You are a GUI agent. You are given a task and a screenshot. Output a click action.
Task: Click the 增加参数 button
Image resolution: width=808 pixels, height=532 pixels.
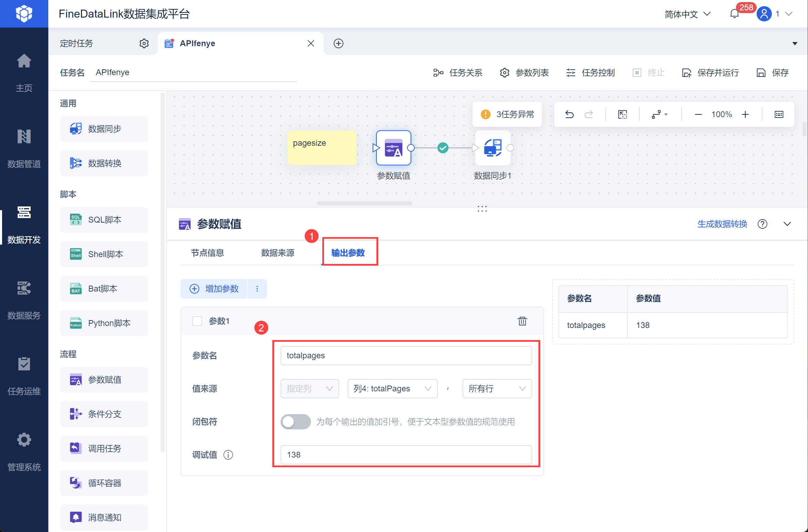pos(214,289)
